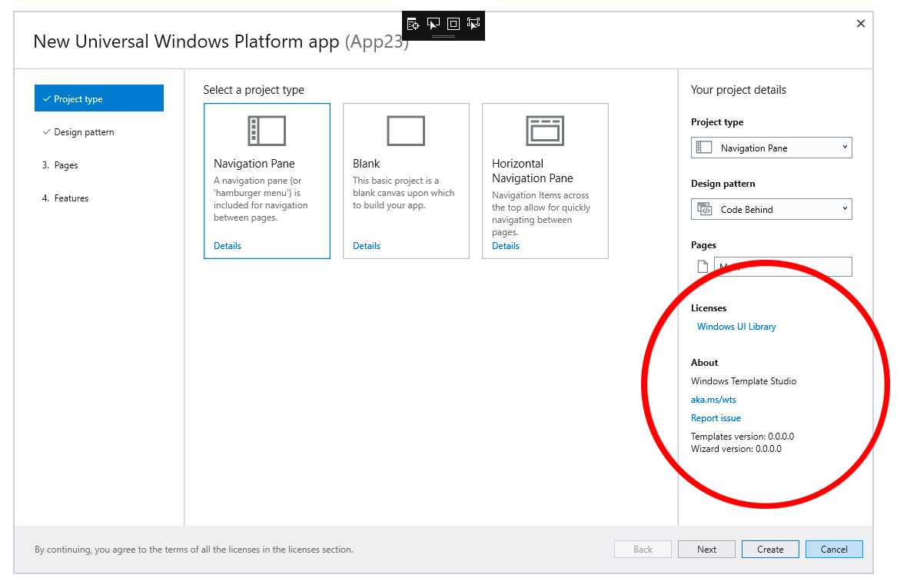This screenshot has width=897, height=588.
Task: Expand the Project type Navigation Pane dropdown
Action: coord(771,148)
